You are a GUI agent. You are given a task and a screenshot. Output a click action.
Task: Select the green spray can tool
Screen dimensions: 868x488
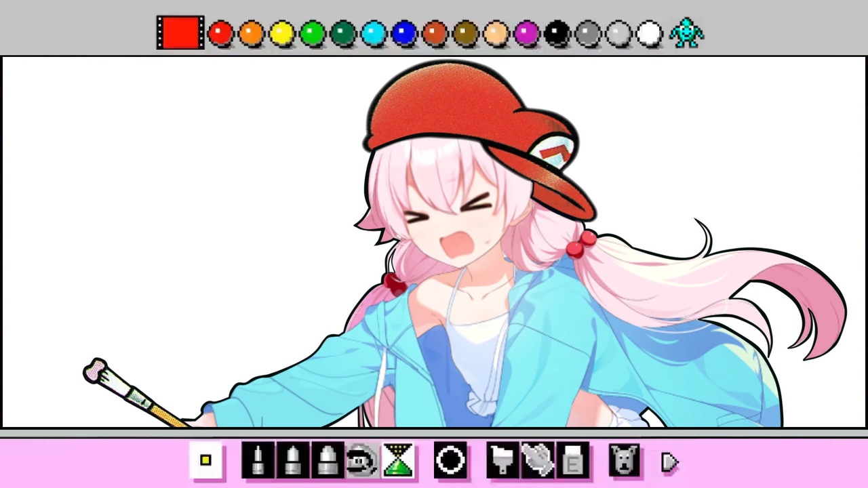click(x=397, y=461)
